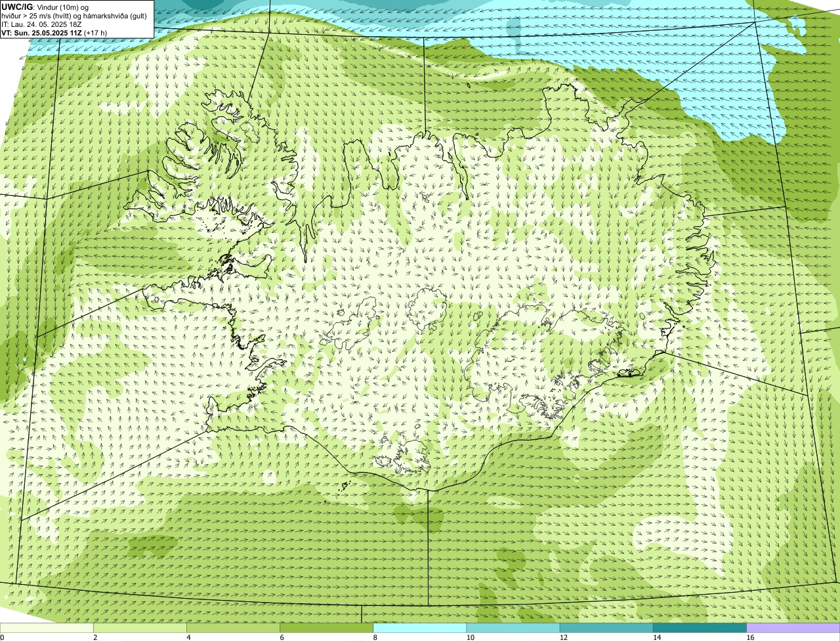Click the green 4–6 m/s legend segment
The height and width of the screenshot is (642, 840).
tap(233, 628)
